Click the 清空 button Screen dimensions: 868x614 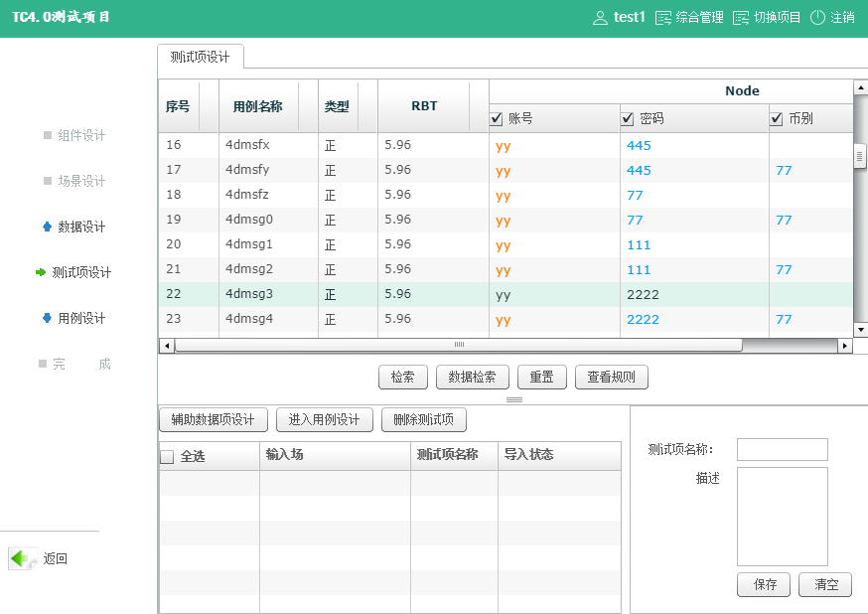point(826,584)
